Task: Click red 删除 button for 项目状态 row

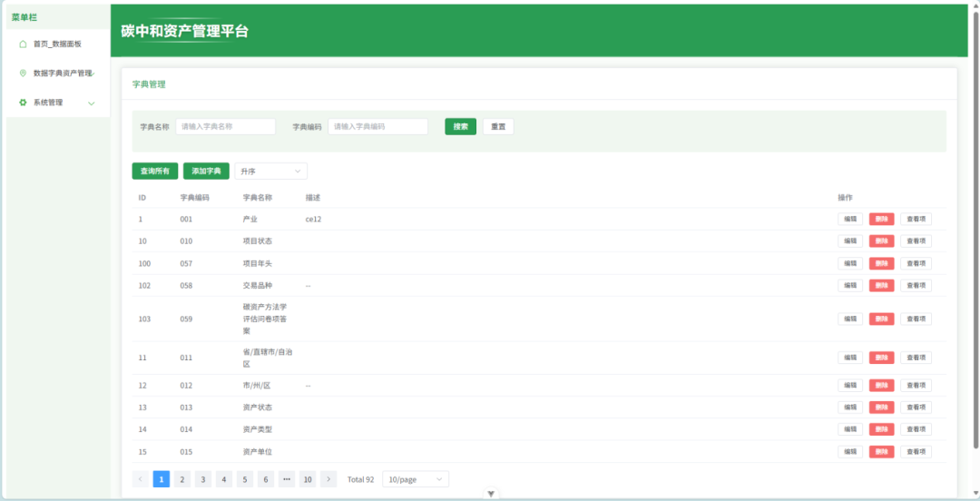Action: click(x=881, y=241)
